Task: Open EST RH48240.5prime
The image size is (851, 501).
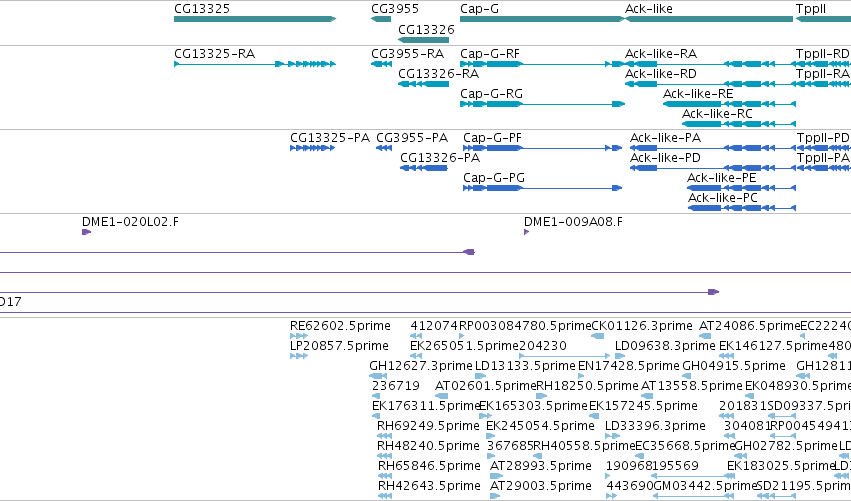Action: pyautogui.click(x=428, y=446)
